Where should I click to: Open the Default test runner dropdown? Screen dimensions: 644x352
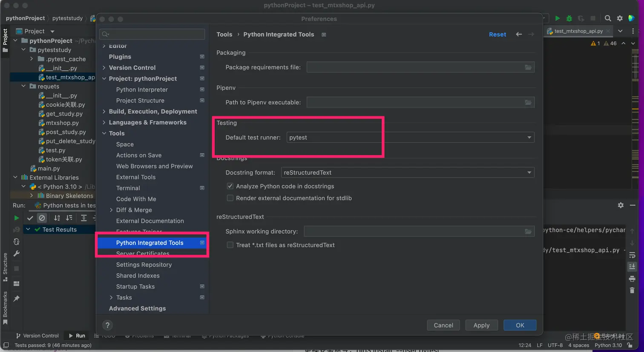[410, 138]
